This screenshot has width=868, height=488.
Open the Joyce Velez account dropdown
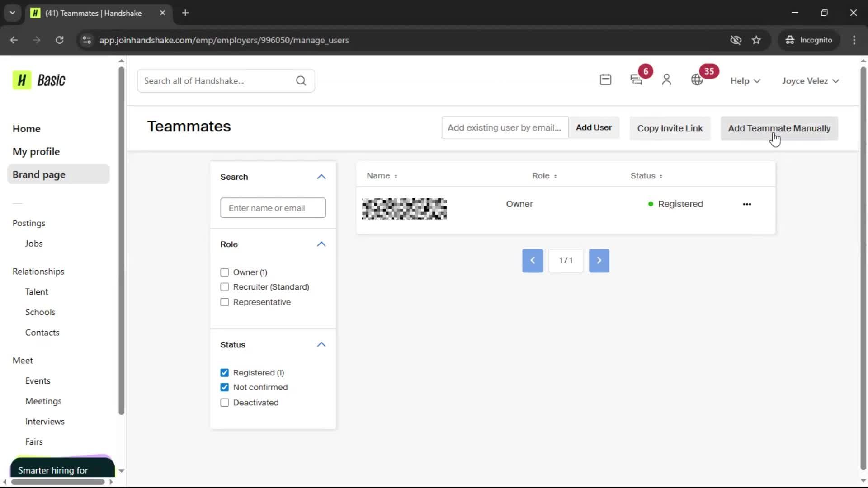[810, 80]
